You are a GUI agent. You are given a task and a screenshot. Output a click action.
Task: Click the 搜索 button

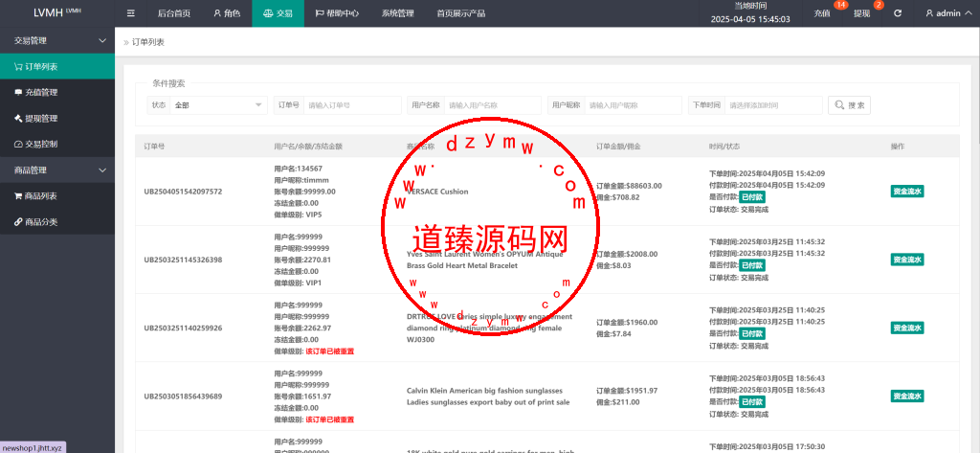tap(850, 105)
